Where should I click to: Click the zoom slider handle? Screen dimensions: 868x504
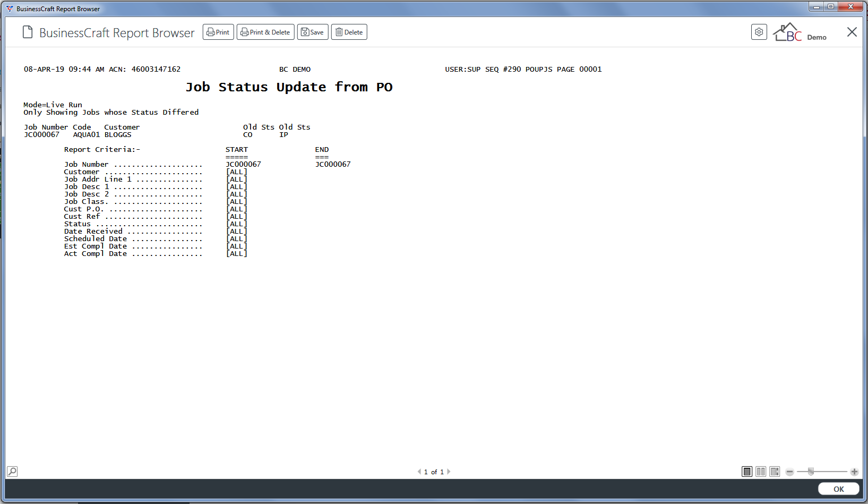(x=811, y=472)
